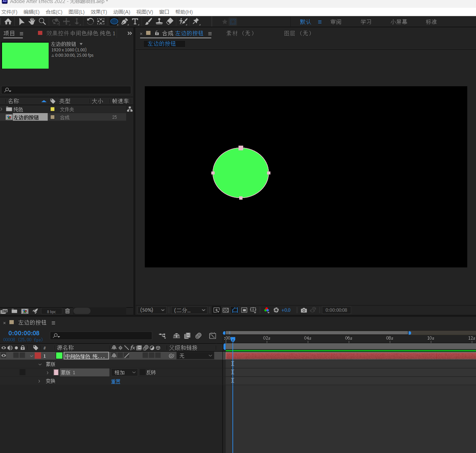Expand the 变换 transform group
Screen dimensions: 476x453
tap(39, 381)
